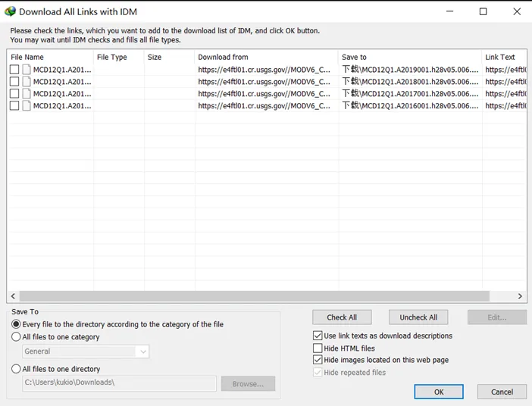The height and width of the screenshot is (406, 532).
Task: Check the box for the A2018001 file row
Action: coord(14,81)
